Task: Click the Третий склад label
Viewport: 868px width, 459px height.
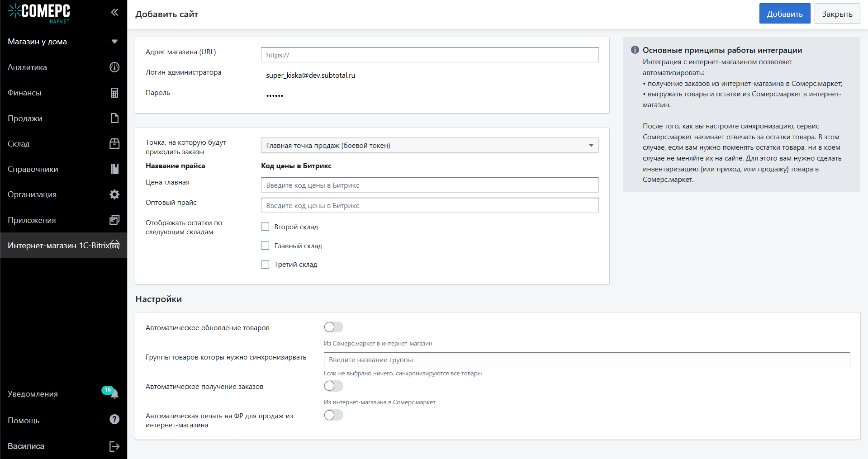Action: 296,265
